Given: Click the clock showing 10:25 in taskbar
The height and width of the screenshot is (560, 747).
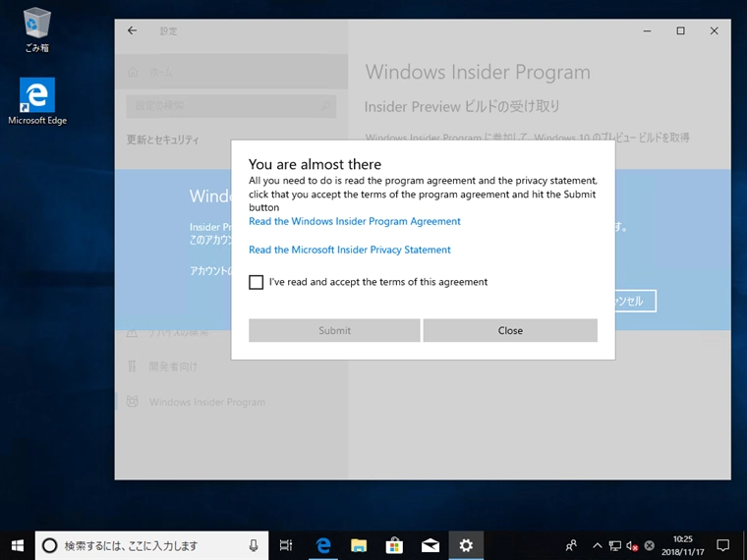Looking at the screenshot, I should [682, 545].
